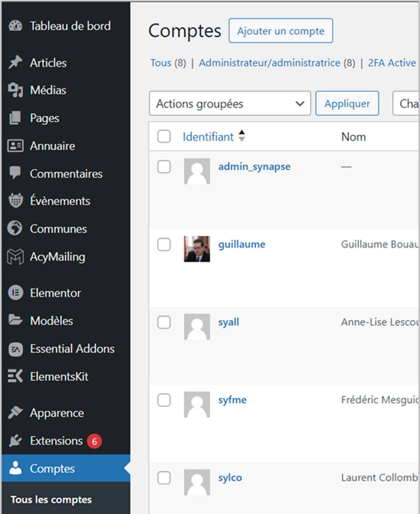Viewport: 420px width, 514px height.
Task: Open the partially visible Cha... role dropdown
Action: (x=406, y=103)
